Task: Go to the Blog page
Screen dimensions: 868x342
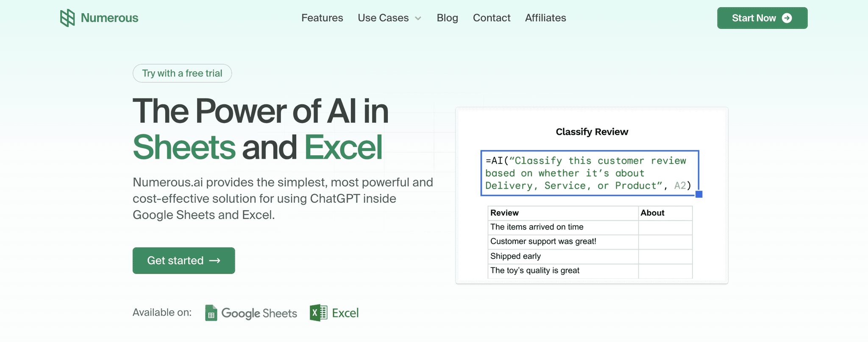Action: click(x=448, y=18)
